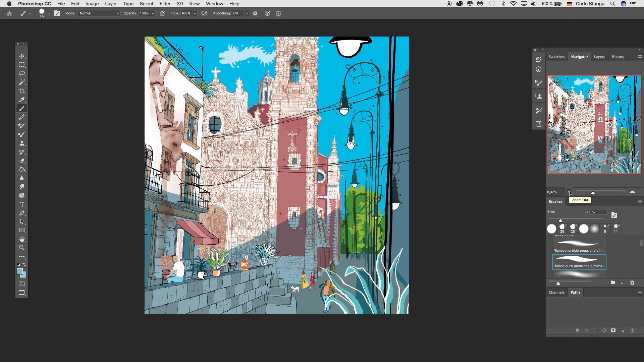The height and width of the screenshot is (362, 644).
Task: Click the Home button in options bar
Action: point(9,13)
